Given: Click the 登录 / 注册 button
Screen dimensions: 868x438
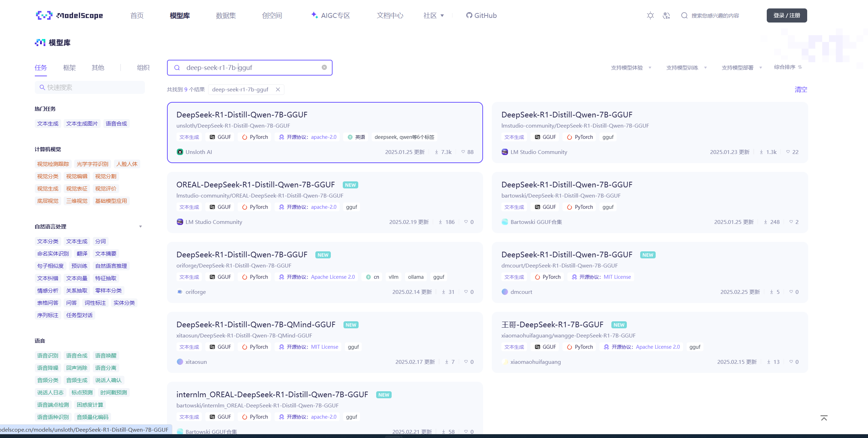Looking at the screenshot, I should click(787, 15).
